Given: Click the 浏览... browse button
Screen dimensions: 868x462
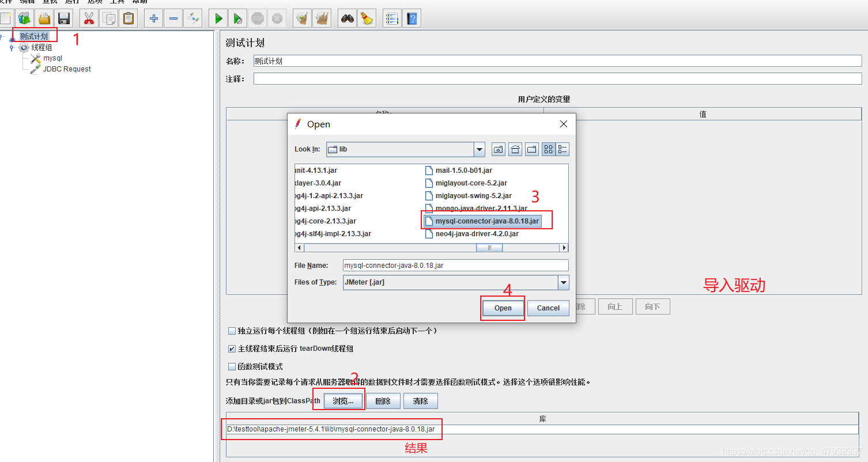Looking at the screenshot, I should pos(343,401).
